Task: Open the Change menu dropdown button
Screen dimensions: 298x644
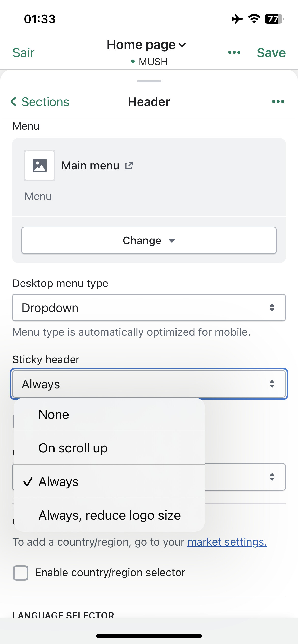Action: coord(149,240)
